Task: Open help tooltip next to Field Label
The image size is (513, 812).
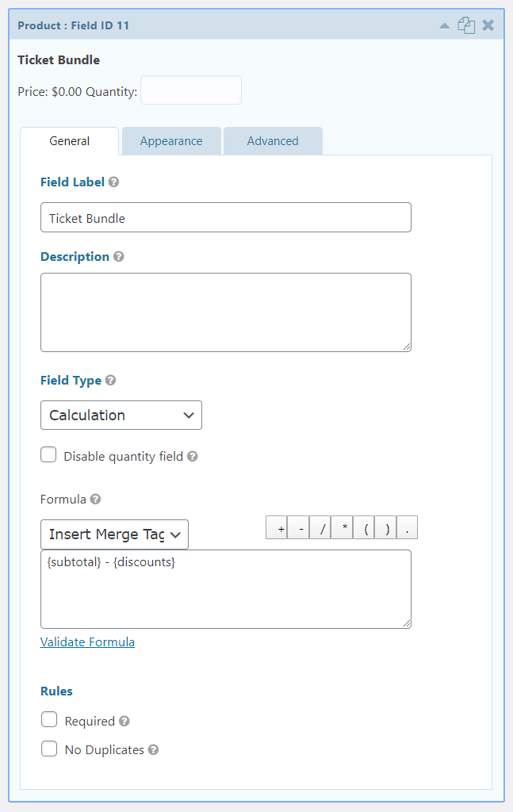Action: pos(114,182)
